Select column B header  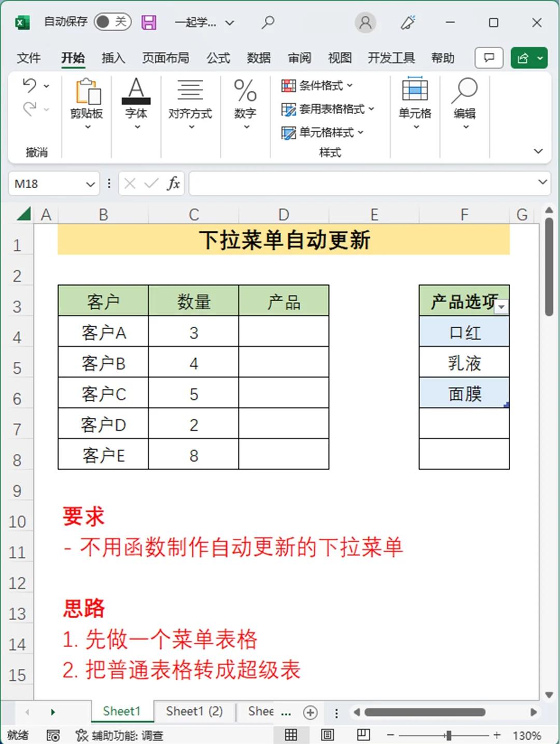(103, 215)
